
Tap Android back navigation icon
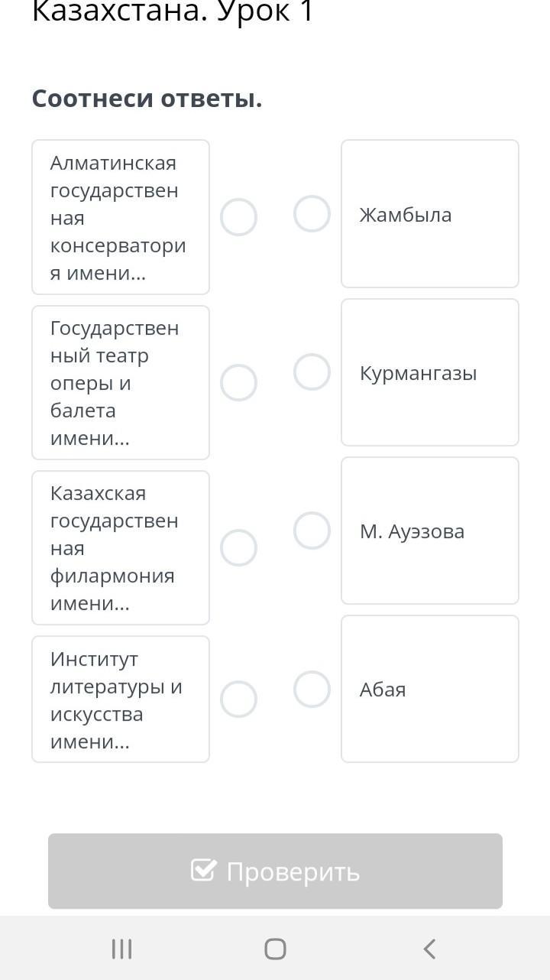[429, 949]
